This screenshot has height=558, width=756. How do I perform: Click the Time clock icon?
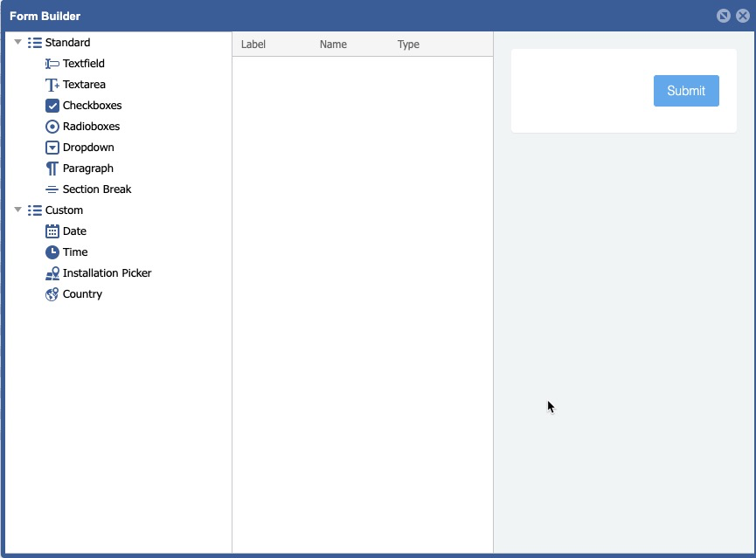point(52,252)
